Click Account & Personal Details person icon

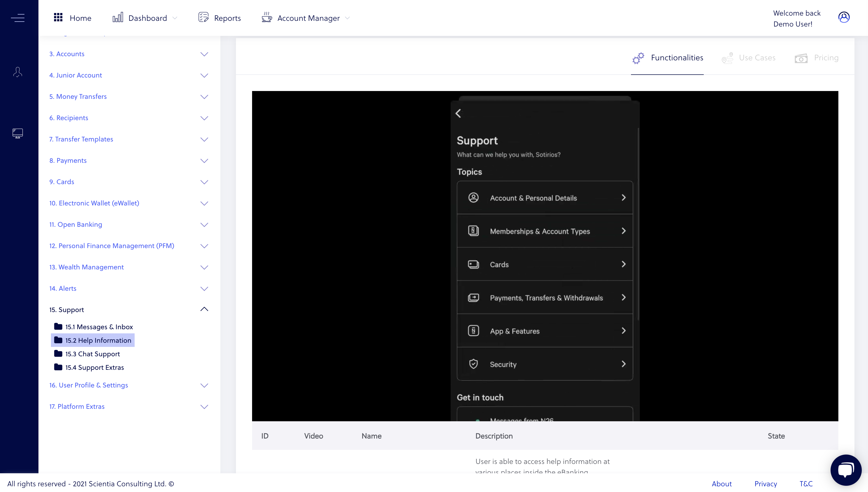pos(473,198)
